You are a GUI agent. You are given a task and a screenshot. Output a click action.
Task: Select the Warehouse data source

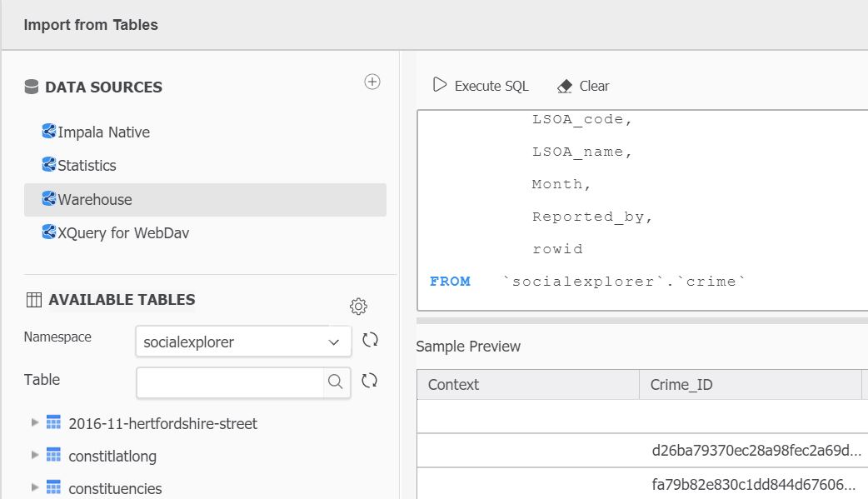(94, 199)
